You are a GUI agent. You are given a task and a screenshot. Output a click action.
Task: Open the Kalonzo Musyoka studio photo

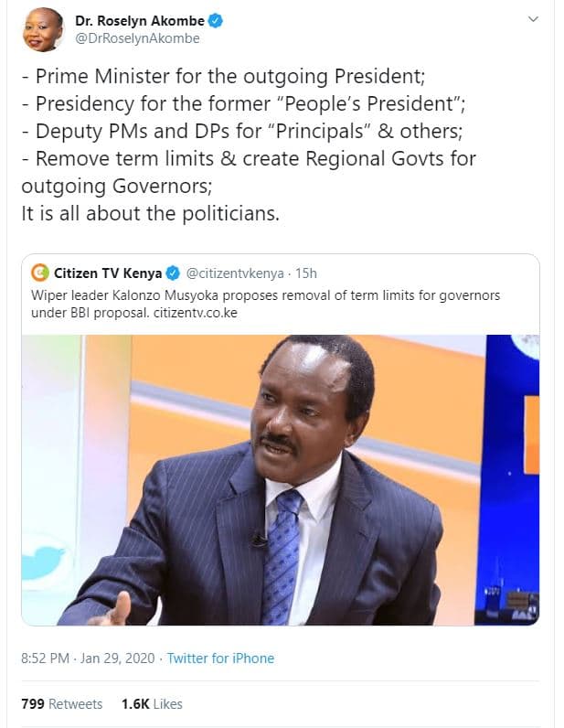click(x=280, y=479)
